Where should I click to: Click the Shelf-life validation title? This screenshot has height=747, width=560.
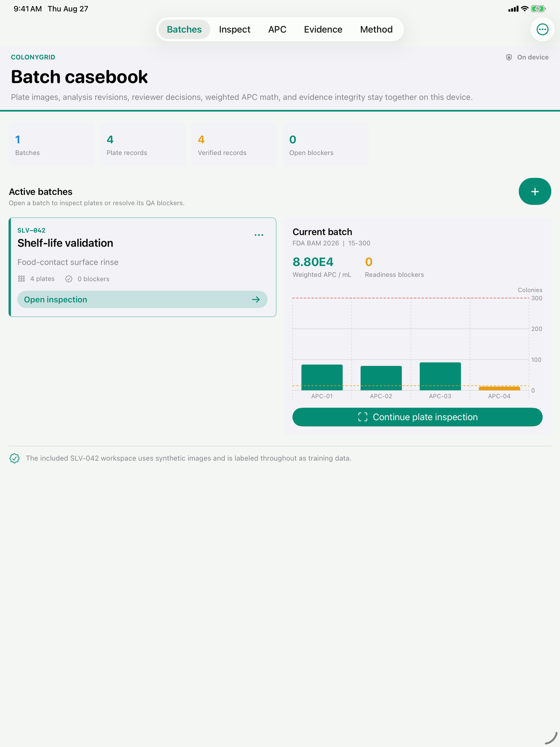65,243
